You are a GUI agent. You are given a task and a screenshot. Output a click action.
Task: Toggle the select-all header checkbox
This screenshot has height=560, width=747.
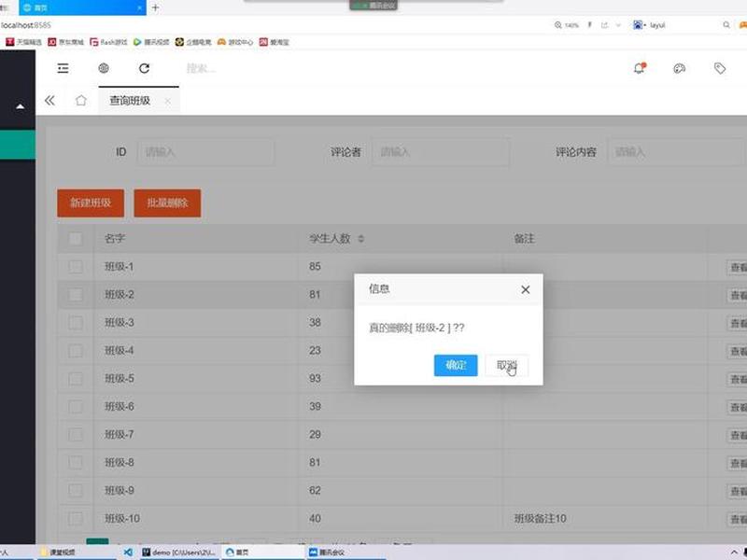click(x=76, y=239)
